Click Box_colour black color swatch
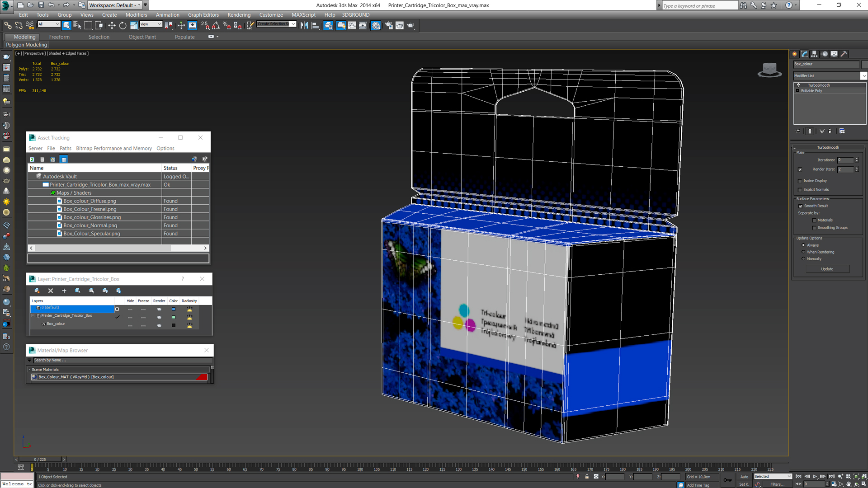The image size is (868, 488). click(x=173, y=326)
